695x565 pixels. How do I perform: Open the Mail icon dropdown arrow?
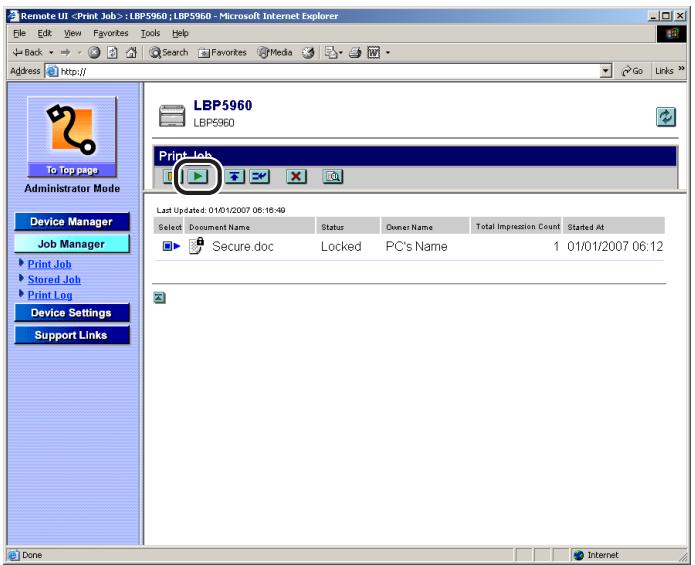pos(341,53)
